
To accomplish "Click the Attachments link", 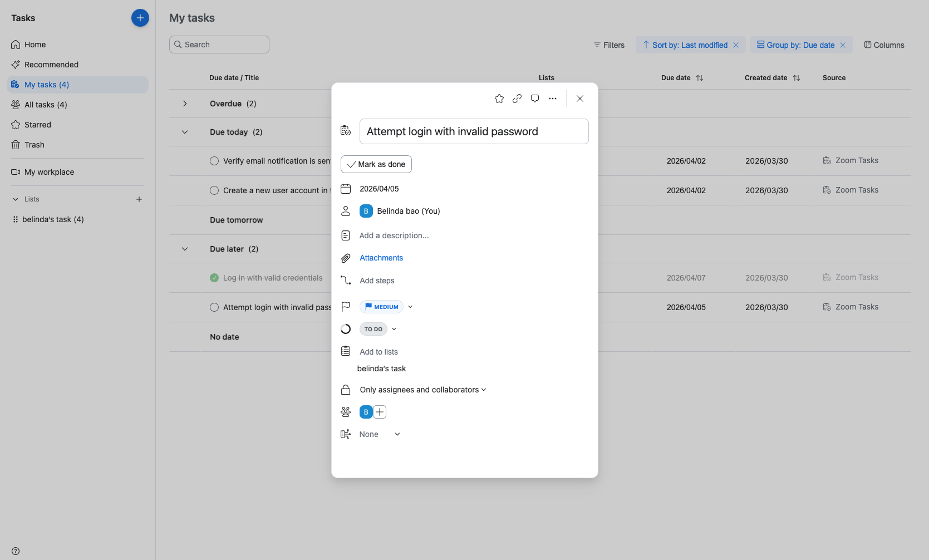I will pyautogui.click(x=381, y=258).
